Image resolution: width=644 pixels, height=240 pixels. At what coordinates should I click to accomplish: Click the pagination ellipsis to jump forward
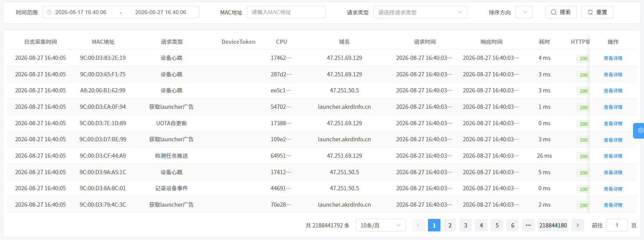[528, 225]
